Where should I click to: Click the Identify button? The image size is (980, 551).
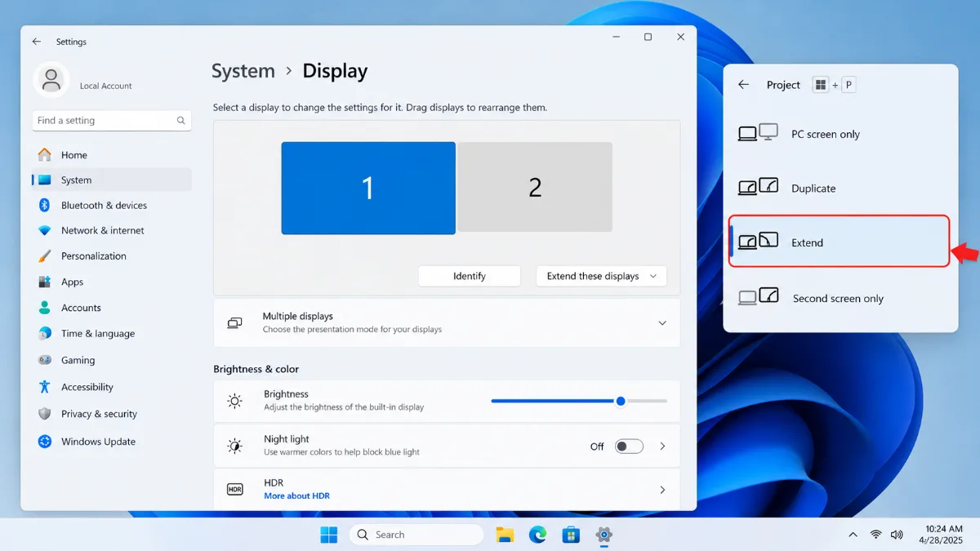[470, 276]
